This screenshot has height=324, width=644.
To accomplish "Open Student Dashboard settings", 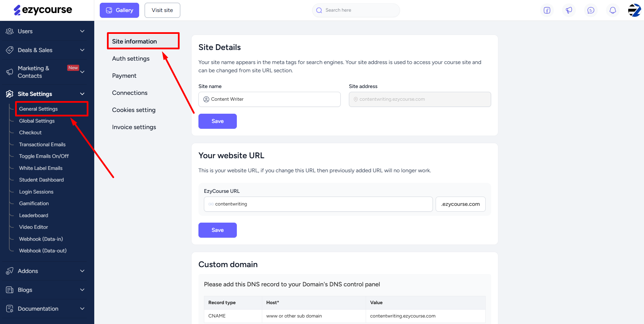I will (x=41, y=180).
